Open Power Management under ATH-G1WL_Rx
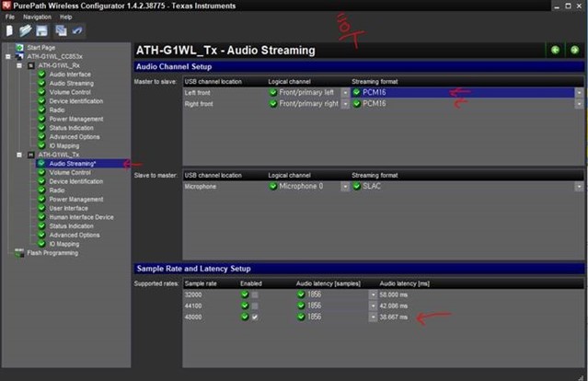The width and height of the screenshot is (588, 381). pyautogui.click(x=76, y=120)
